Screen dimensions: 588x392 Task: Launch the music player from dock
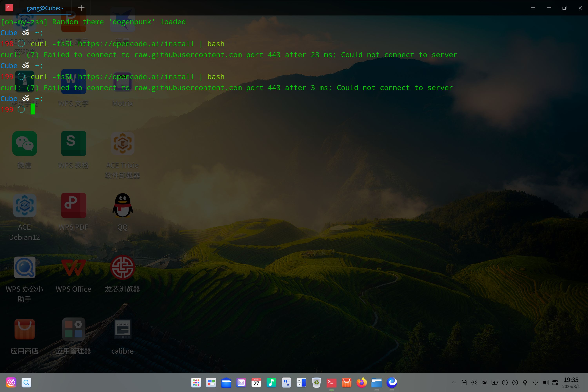coord(271,383)
